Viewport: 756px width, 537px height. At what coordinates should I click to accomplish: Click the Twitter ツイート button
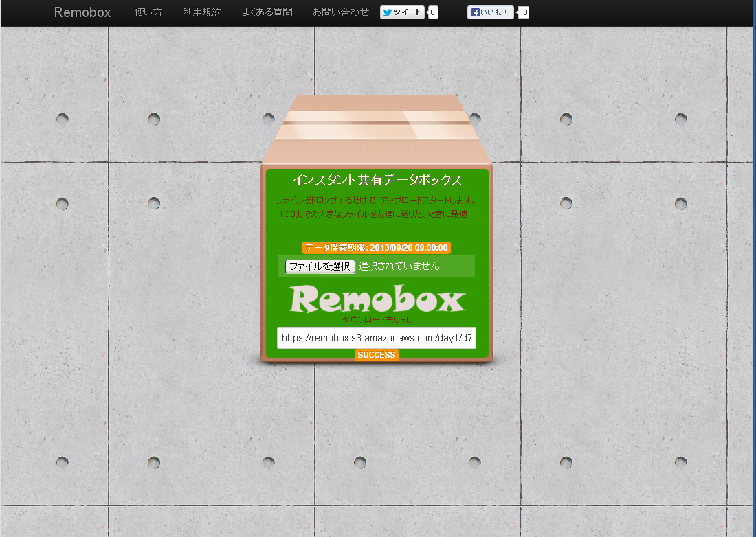pyautogui.click(x=402, y=12)
